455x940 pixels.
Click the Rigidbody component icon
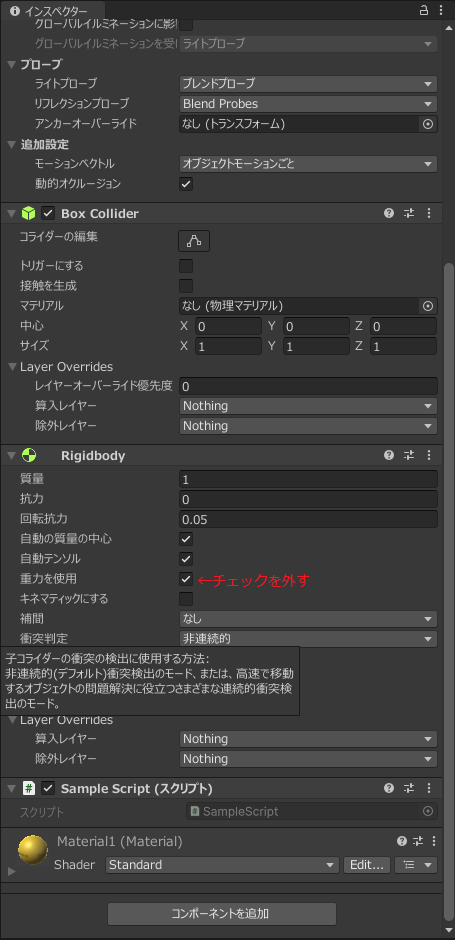coord(29,456)
